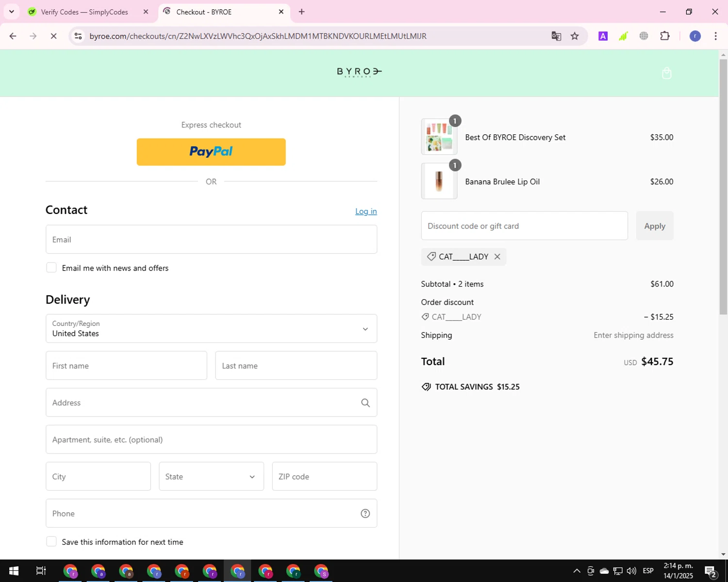Screen dimensions: 728x582
Task: View site information icon in address bar
Action: [78, 36]
